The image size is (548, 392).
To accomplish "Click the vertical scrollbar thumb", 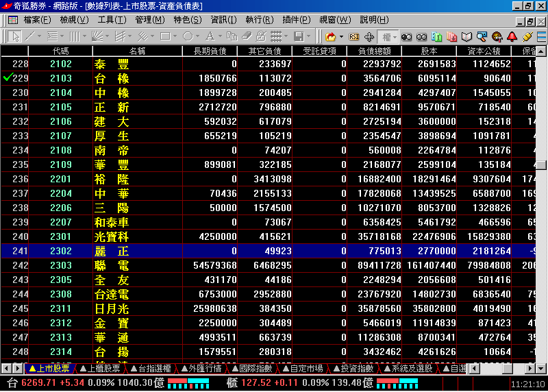I will (541, 165).
